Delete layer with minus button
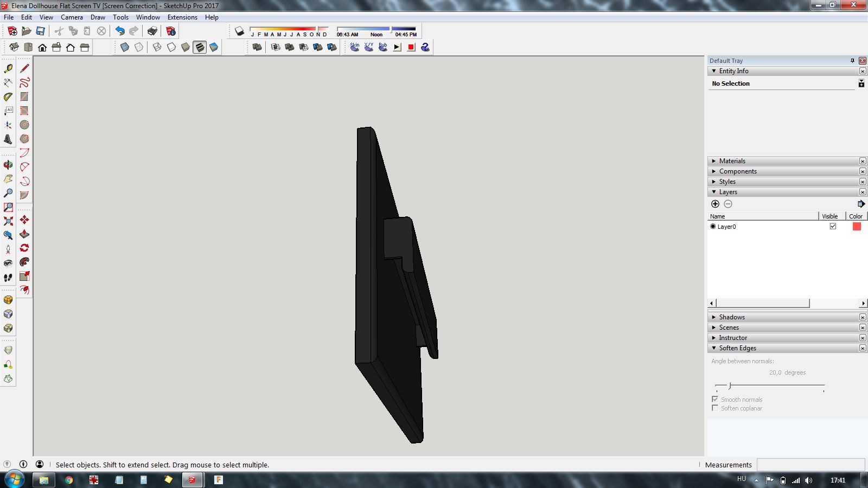 click(x=728, y=204)
